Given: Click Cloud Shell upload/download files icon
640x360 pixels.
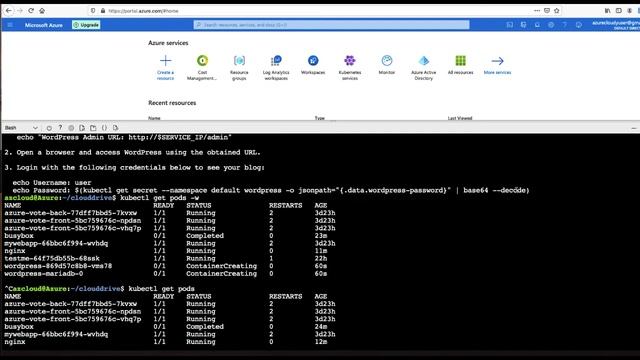Looking at the screenshot, I should [82, 128].
